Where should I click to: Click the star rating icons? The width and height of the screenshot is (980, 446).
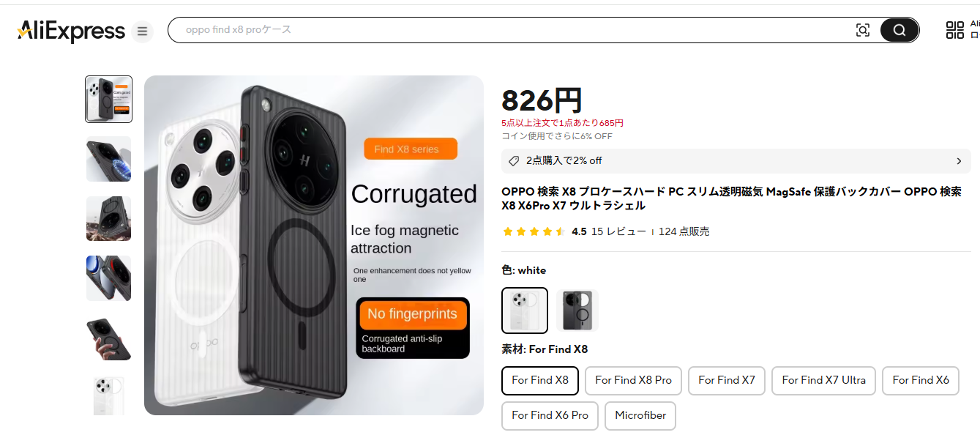click(x=534, y=231)
